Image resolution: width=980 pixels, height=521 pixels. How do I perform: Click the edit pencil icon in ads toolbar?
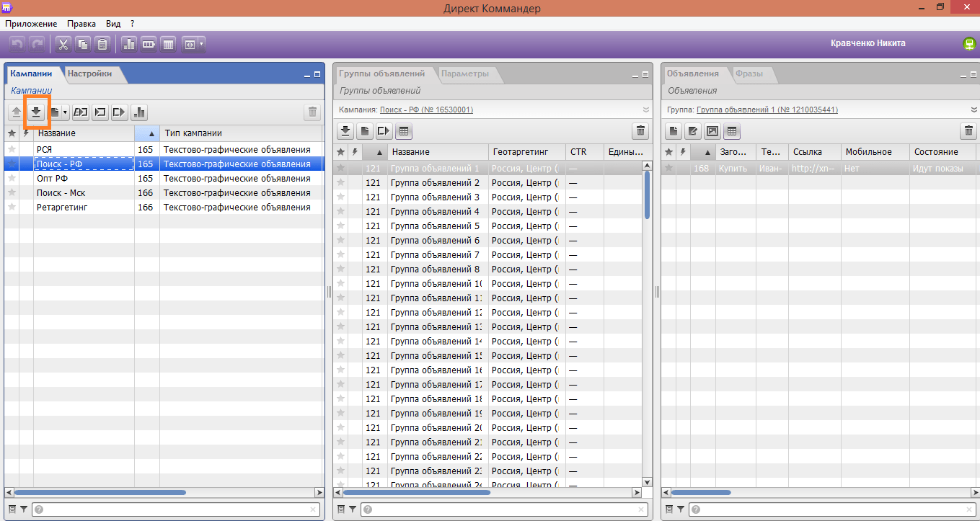[693, 131]
